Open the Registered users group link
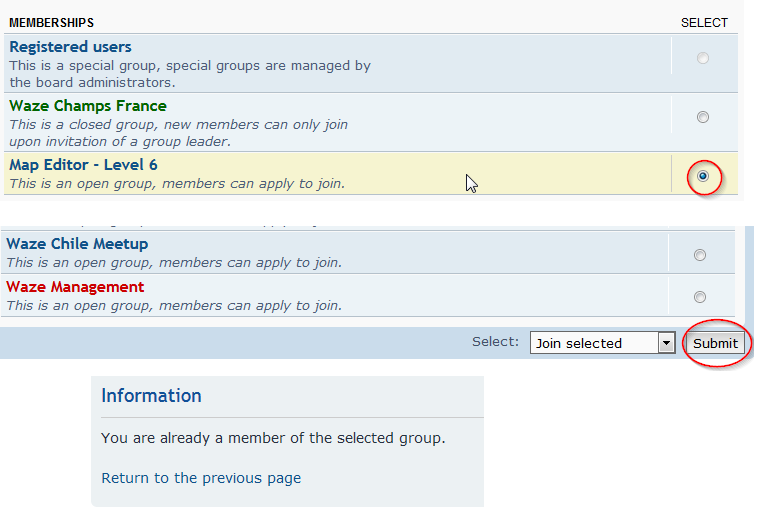 (x=70, y=47)
